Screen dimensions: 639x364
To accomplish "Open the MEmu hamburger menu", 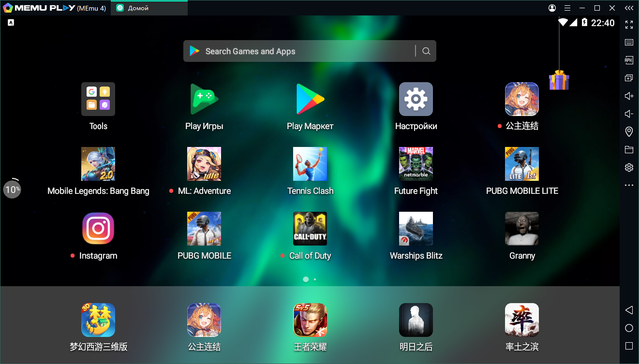I will pyautogui.click(x=567, y=8).
